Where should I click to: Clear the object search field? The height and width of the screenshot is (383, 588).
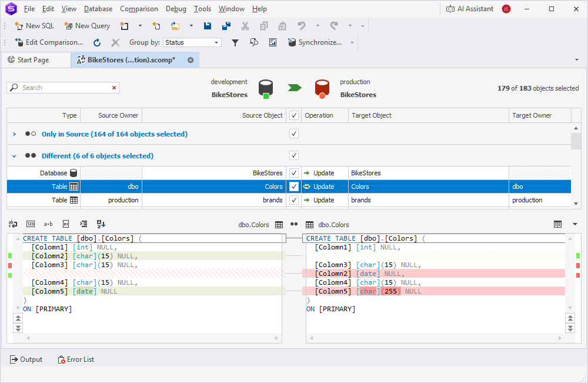pyautogui.click(x=114, y=87)
